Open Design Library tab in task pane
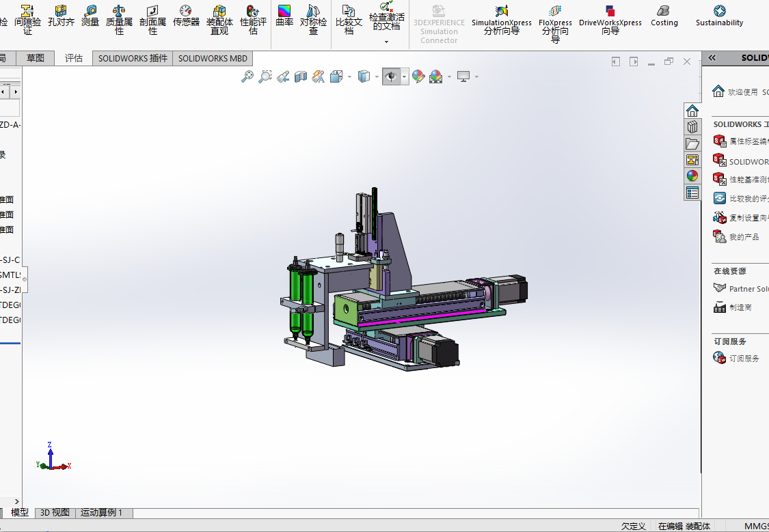The width and height of the screenshot is (769, 532). (692, 127)
